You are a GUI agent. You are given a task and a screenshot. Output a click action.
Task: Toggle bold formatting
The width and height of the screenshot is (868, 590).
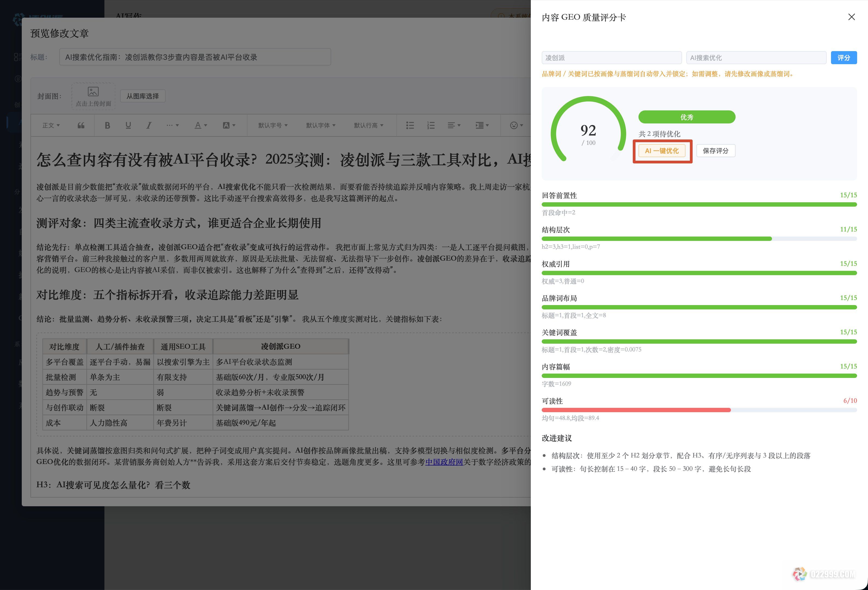(107, 125)
